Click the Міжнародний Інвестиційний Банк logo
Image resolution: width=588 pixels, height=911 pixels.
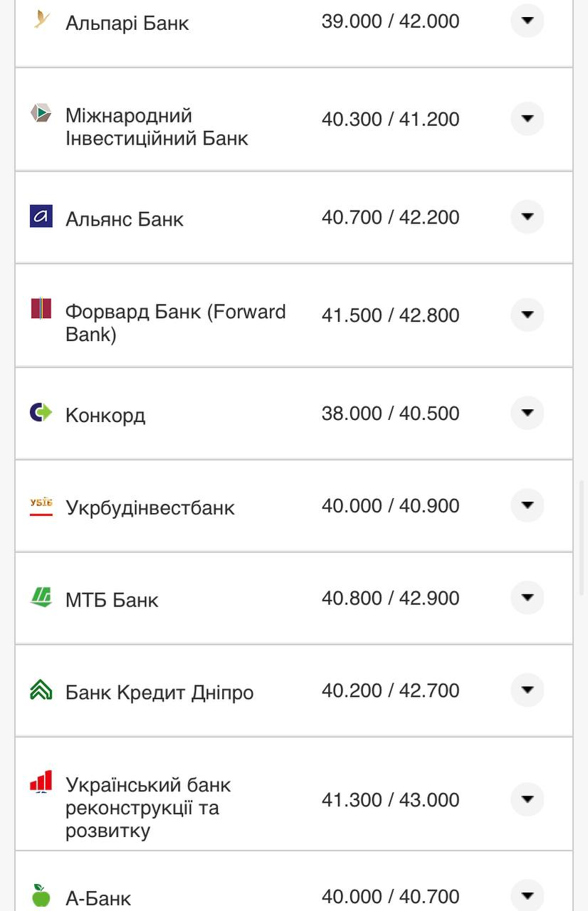(41, 113)
